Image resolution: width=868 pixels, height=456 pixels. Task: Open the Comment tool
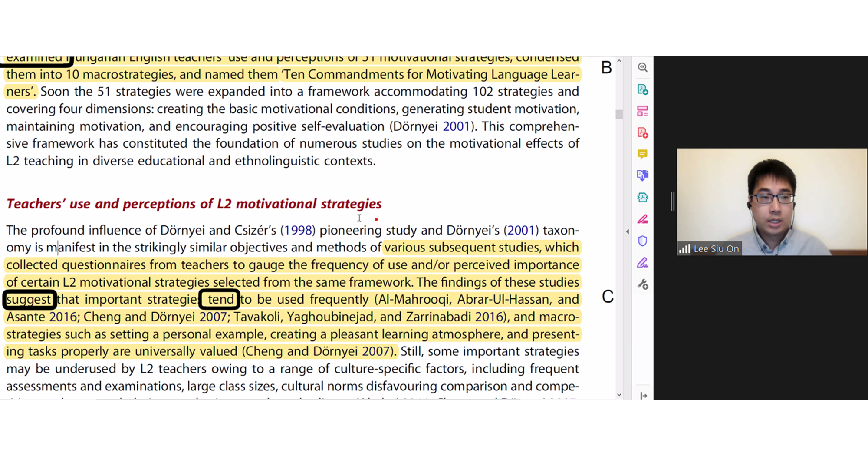pyautogui.click(x=643, y=154)
